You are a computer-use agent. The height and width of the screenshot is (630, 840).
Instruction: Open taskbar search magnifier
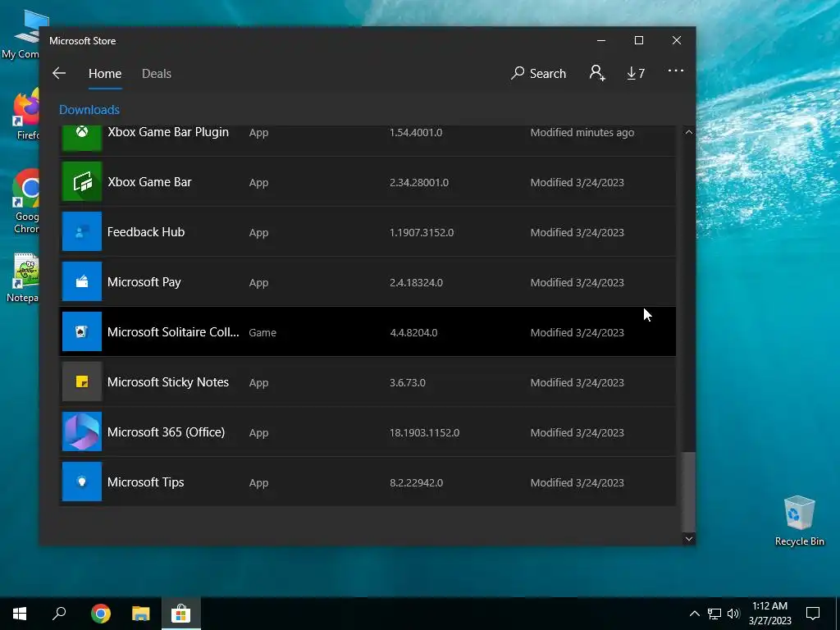click(x=59, y=614)
